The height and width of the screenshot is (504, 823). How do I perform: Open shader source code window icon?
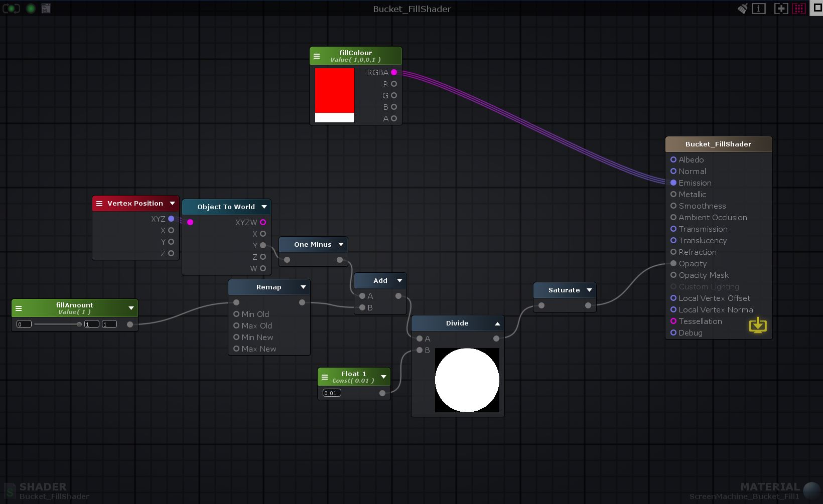[46, 9]
